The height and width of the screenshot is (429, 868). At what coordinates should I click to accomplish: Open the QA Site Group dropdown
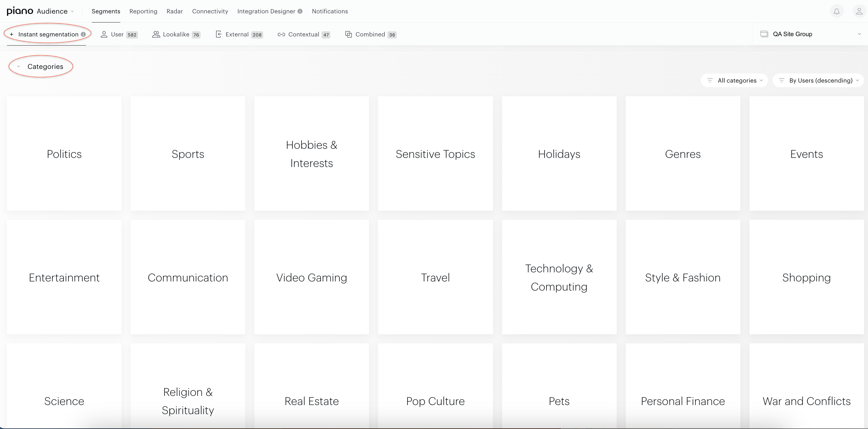coord(810,34)
